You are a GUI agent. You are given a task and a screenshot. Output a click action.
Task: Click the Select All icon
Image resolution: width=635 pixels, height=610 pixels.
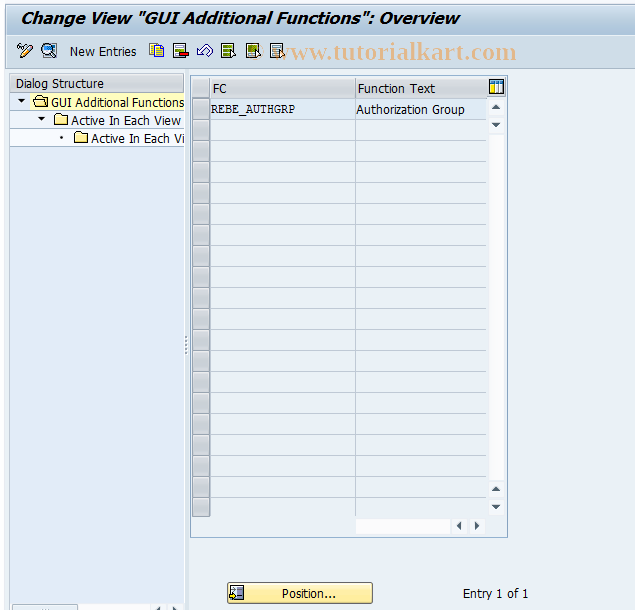coord(228,51)
